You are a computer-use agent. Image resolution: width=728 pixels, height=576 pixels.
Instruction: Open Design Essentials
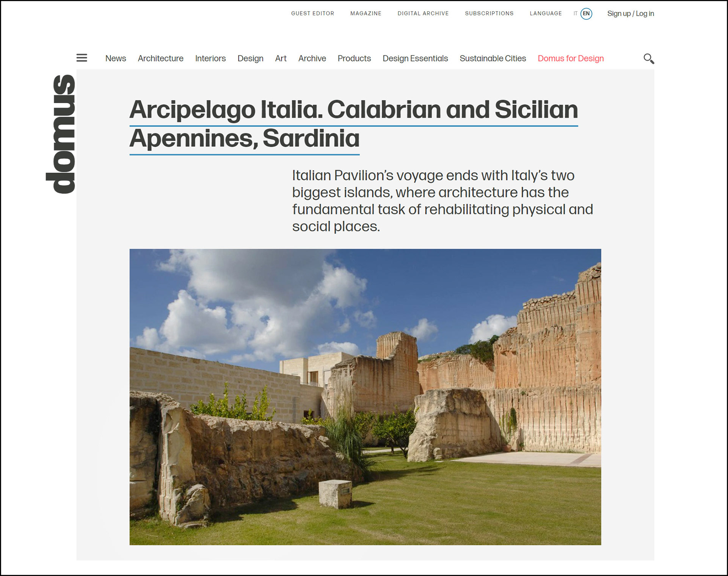click(x=415, y=58)
